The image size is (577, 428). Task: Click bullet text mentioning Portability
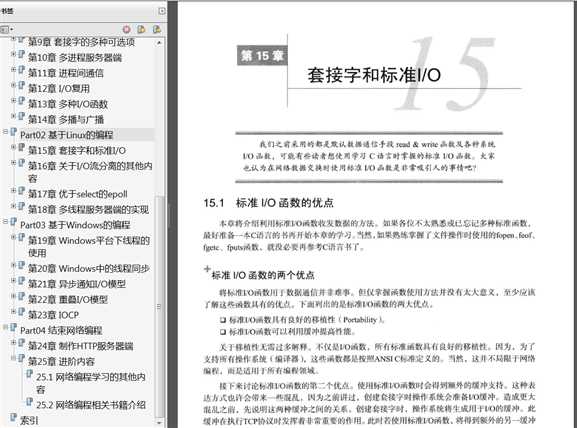[307, 320]
